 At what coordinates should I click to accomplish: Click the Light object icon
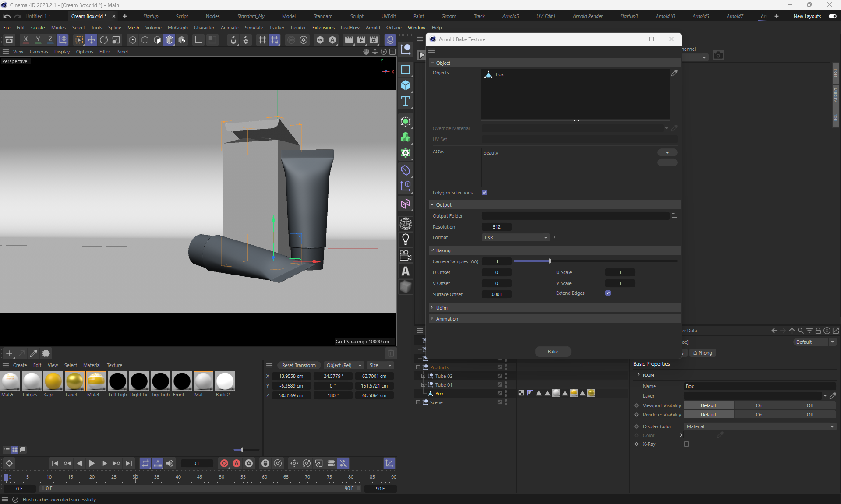(x=406, y=239)
